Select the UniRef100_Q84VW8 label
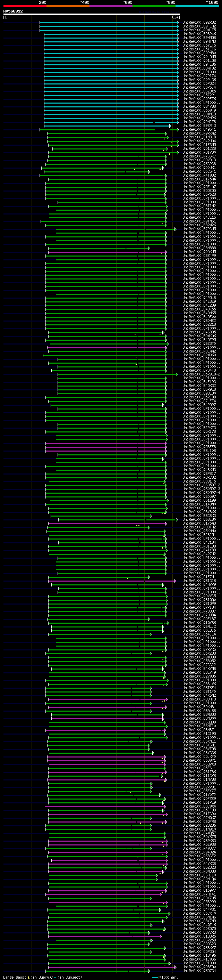The image size is (222, 980). (199, 106)
